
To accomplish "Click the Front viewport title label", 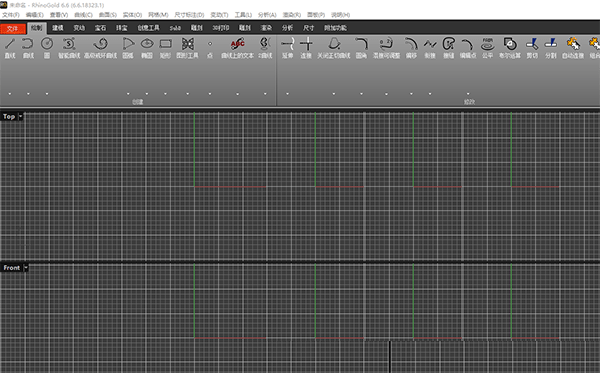I will point(12,268).
